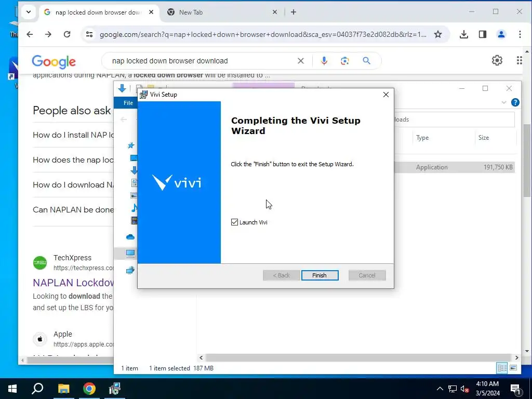Close the New Tab tab
This screenshot has height=399, width=532.
click(275, 12)
